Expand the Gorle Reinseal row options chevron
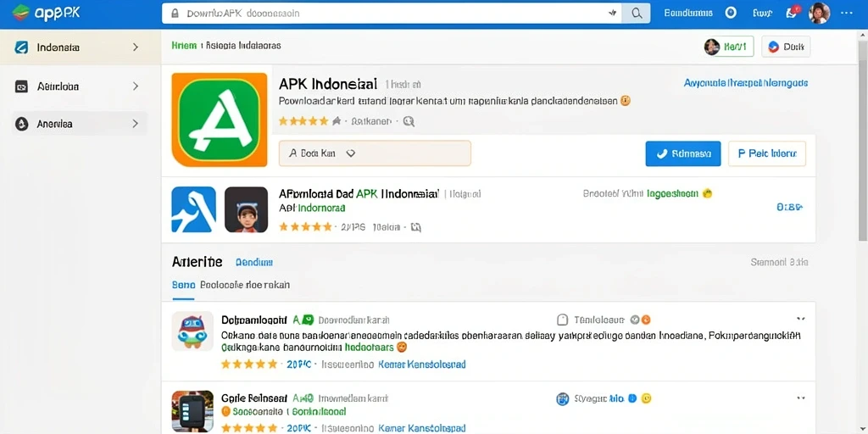Image resolution: width=868 pixels, height=434 pixels. (x=800, y=398)
